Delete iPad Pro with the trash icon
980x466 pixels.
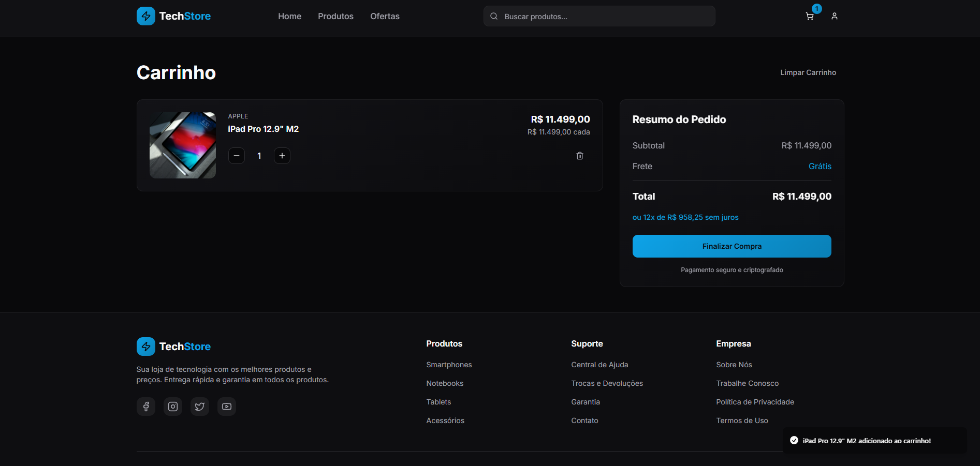pyautogui.click(x=579, y=156)
